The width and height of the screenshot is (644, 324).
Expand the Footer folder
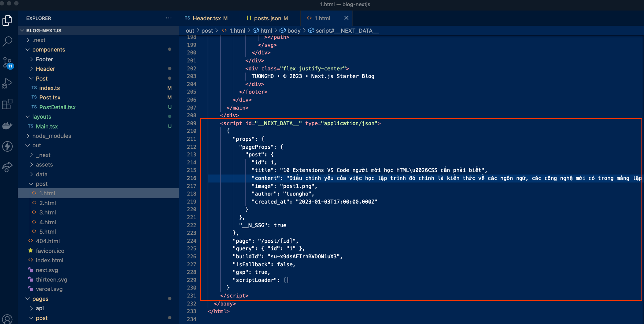[44, 60]
